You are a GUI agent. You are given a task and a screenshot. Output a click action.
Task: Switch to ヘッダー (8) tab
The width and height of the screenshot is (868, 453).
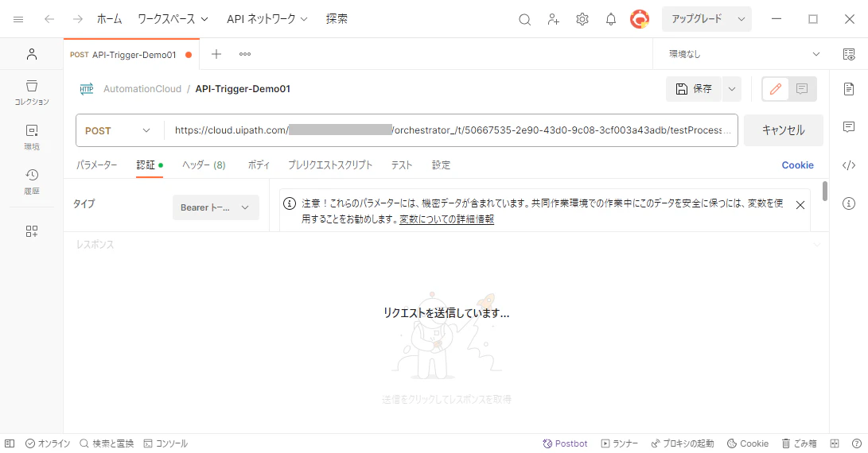(204, 165)
